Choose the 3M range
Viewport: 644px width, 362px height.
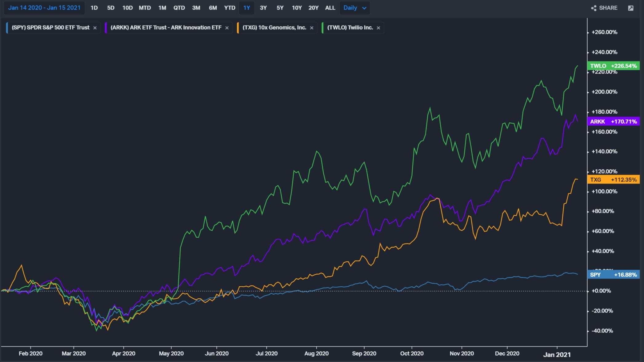[x=196, y=8]
